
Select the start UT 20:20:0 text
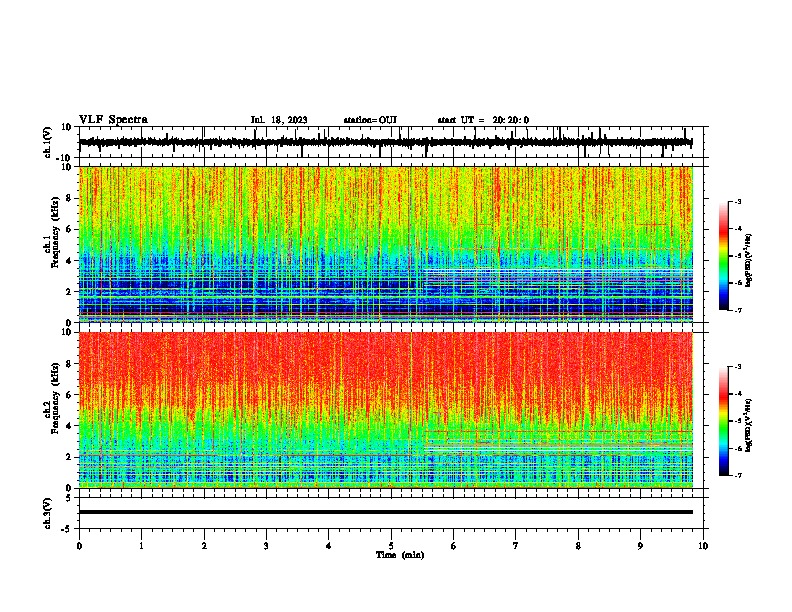(483, 120)
